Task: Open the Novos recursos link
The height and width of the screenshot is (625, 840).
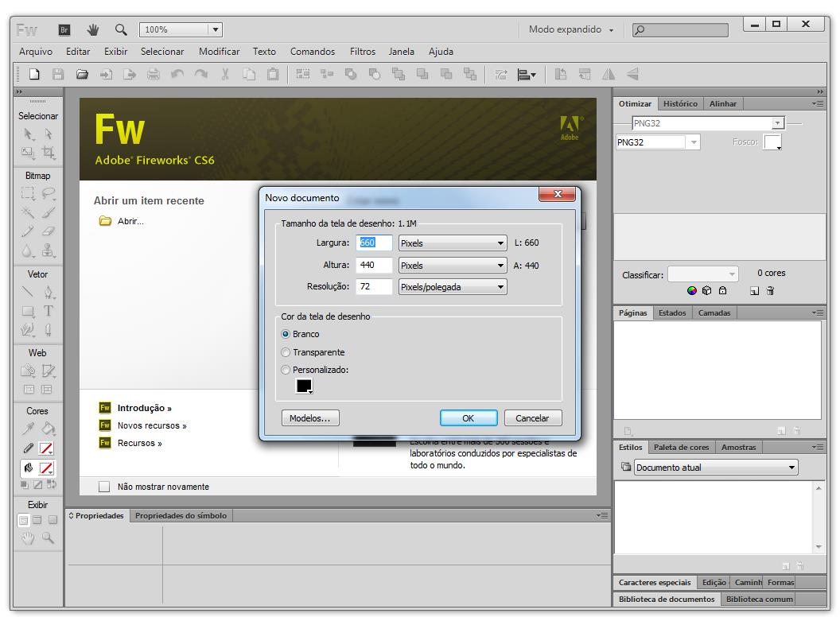Action: pyautogui.click(x=152, y=425)
